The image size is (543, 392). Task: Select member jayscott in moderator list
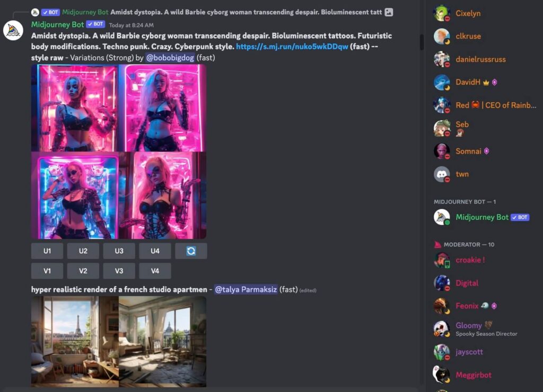point(469,352)
